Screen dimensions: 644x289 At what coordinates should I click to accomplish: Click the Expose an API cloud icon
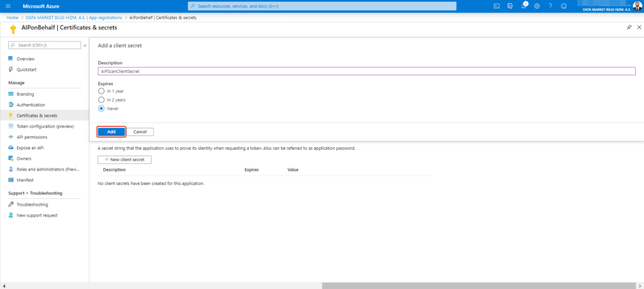(11, 147)
